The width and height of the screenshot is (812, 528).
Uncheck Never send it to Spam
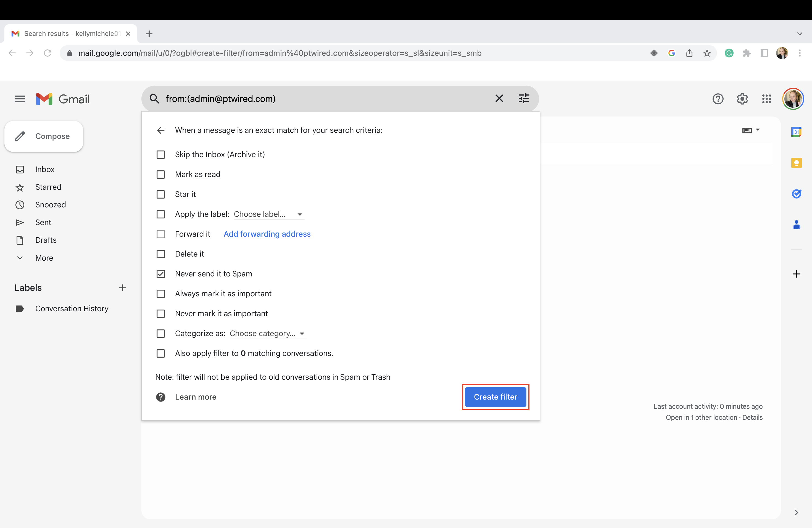[161, 274]
